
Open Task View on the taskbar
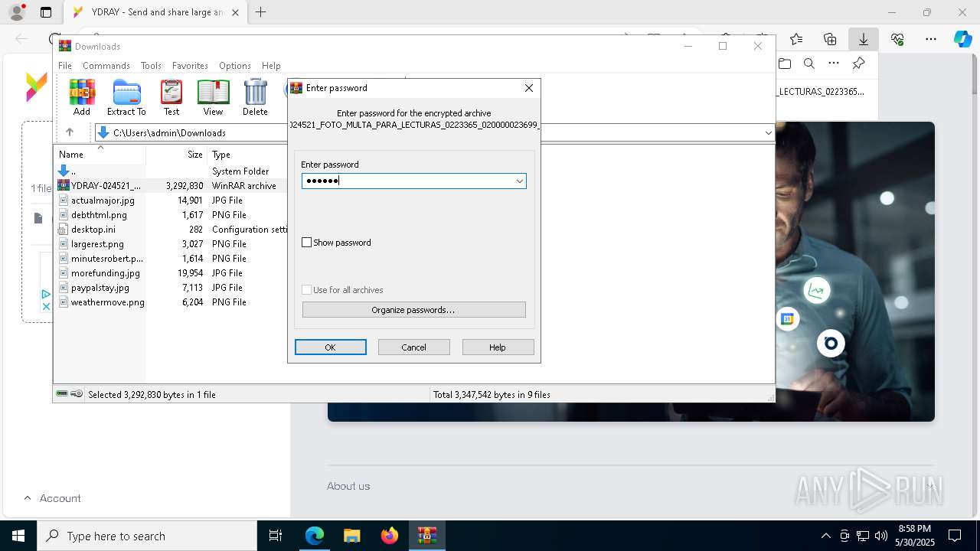[276, 536]
